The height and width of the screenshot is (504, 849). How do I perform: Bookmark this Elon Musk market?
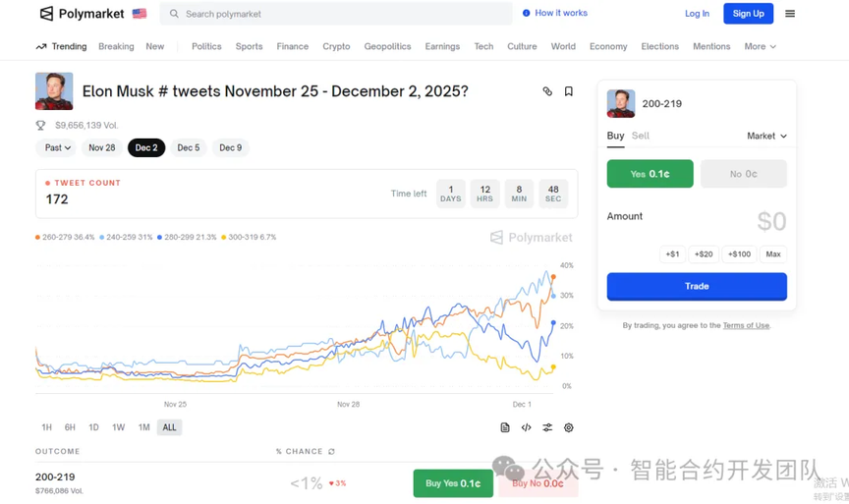[x=568, y=91]
